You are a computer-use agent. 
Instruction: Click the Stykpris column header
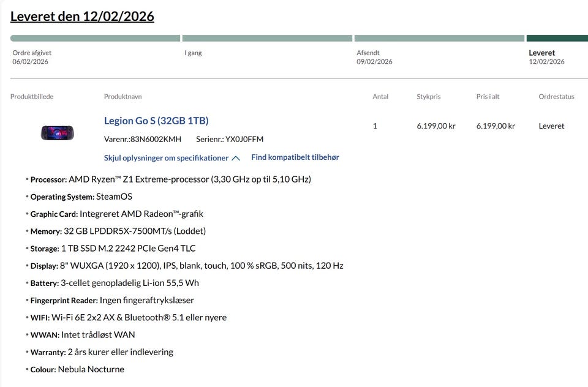coord(429,97)
